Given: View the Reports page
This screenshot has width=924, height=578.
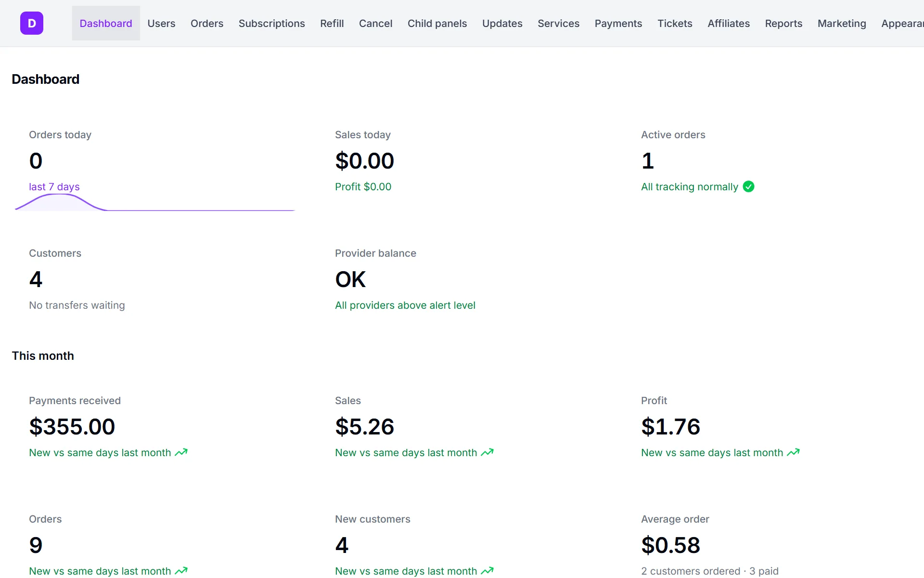Looking at the screenshot, I should [783, 23].
